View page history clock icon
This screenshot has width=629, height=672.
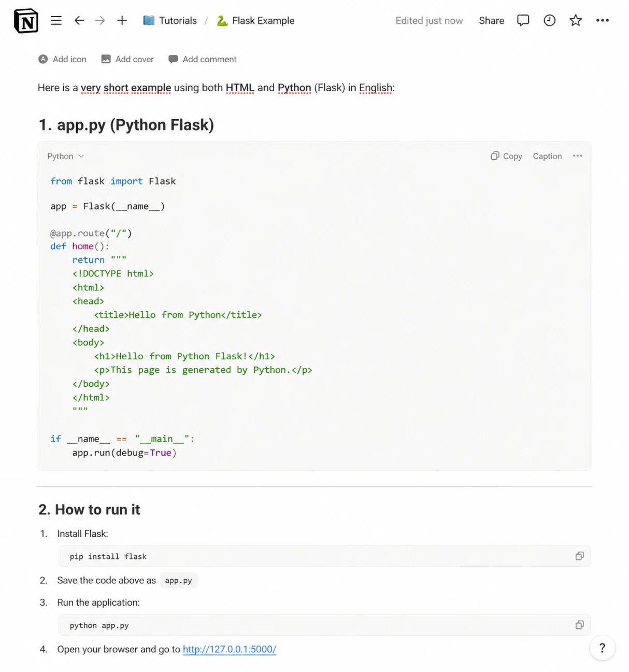549,20
